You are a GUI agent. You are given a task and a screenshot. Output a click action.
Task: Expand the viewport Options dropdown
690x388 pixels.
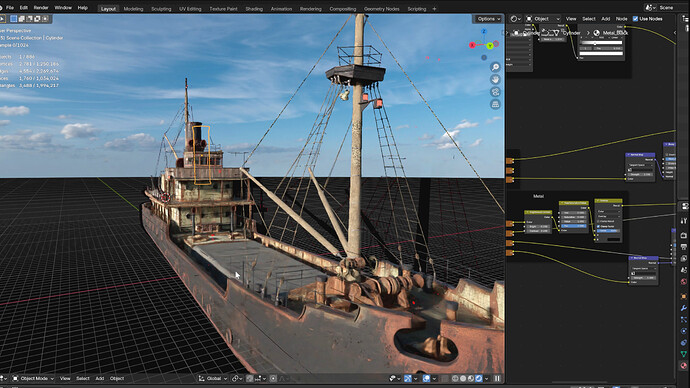coord(488,19)
